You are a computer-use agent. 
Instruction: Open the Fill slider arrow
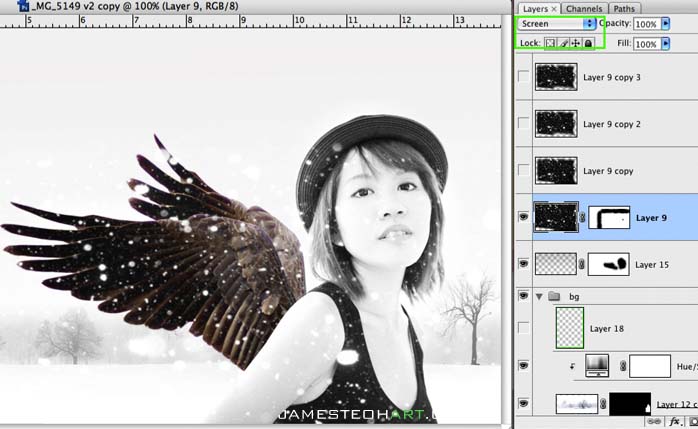pyautogui.click(x=666, y=44)
